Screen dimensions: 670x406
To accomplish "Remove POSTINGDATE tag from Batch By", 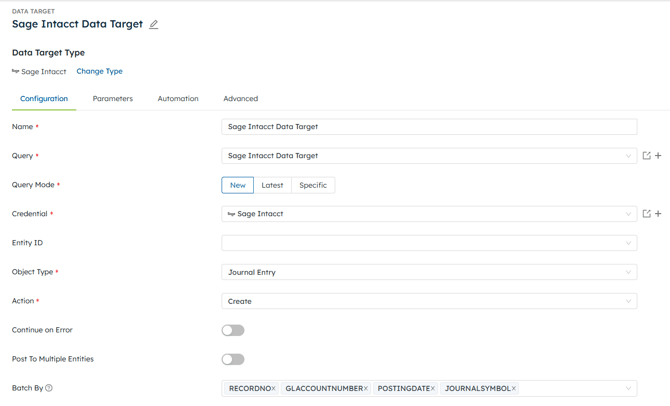I will 432,388.
